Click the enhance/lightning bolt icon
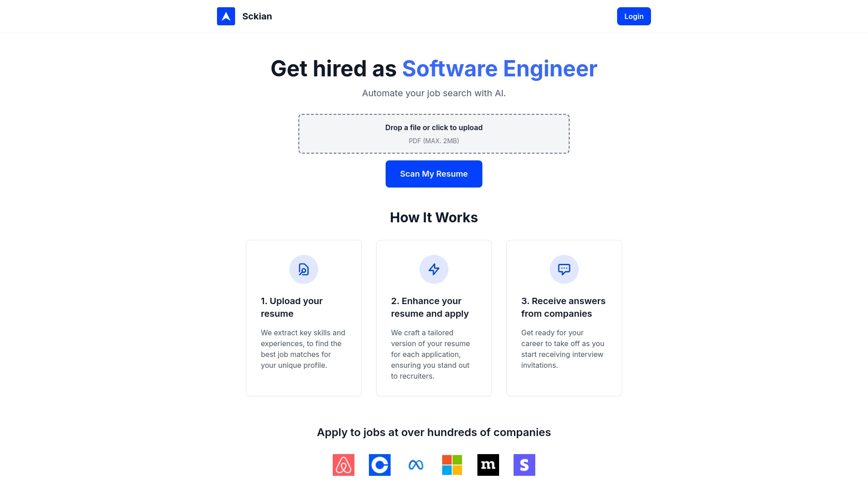This screenshot has width=868, height=488. pyautogui.click(x=434, y=269)
